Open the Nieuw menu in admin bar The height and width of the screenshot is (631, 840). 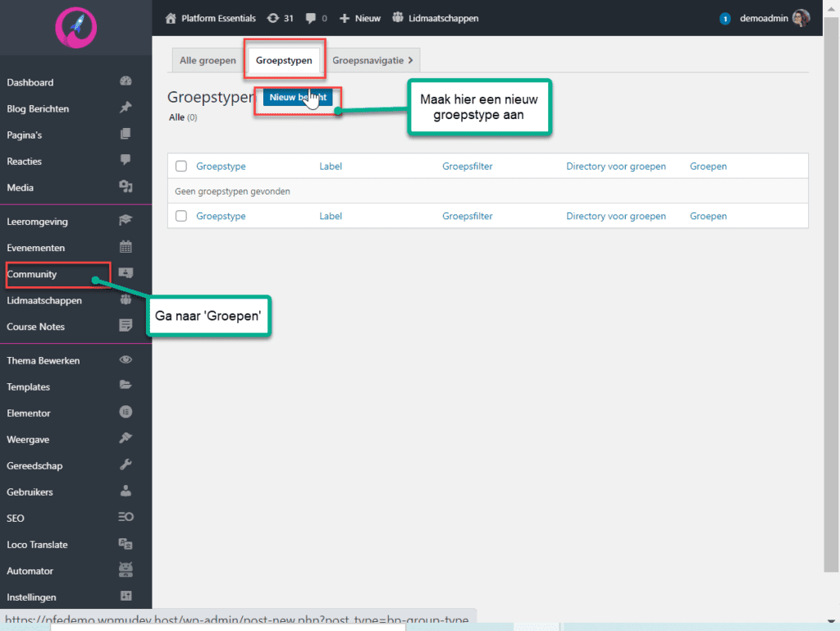(x=360, y=18)
